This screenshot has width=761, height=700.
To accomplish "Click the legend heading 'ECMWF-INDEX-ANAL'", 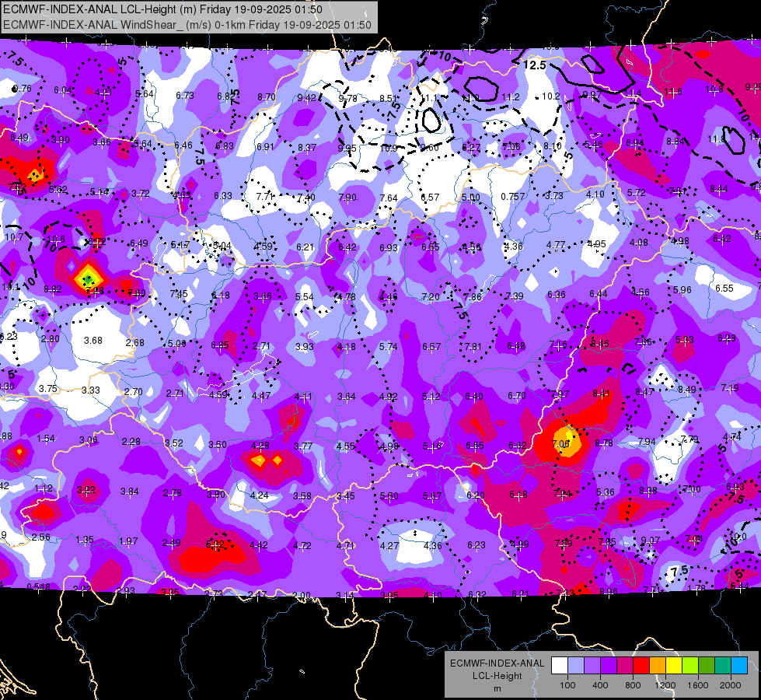I will (497, 663).
